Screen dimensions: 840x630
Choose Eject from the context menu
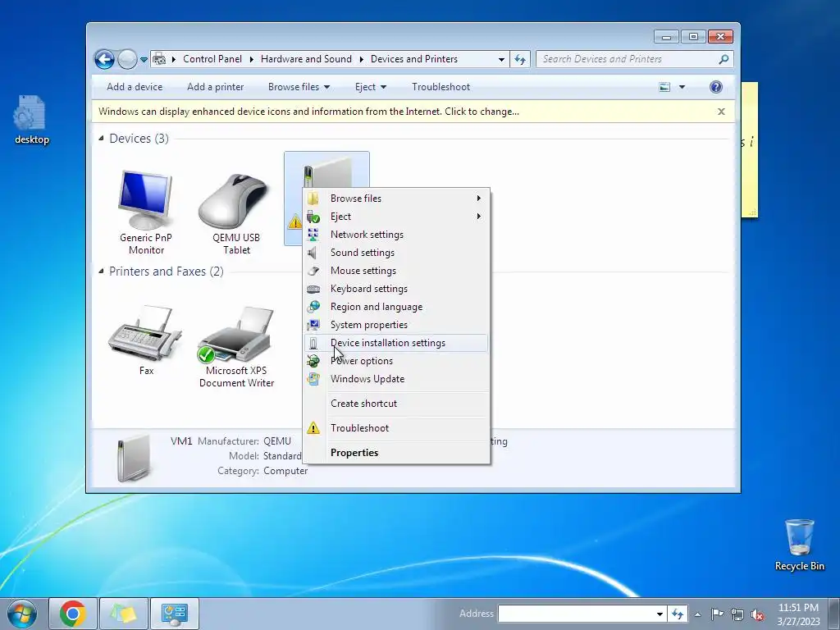coord(396,217)
